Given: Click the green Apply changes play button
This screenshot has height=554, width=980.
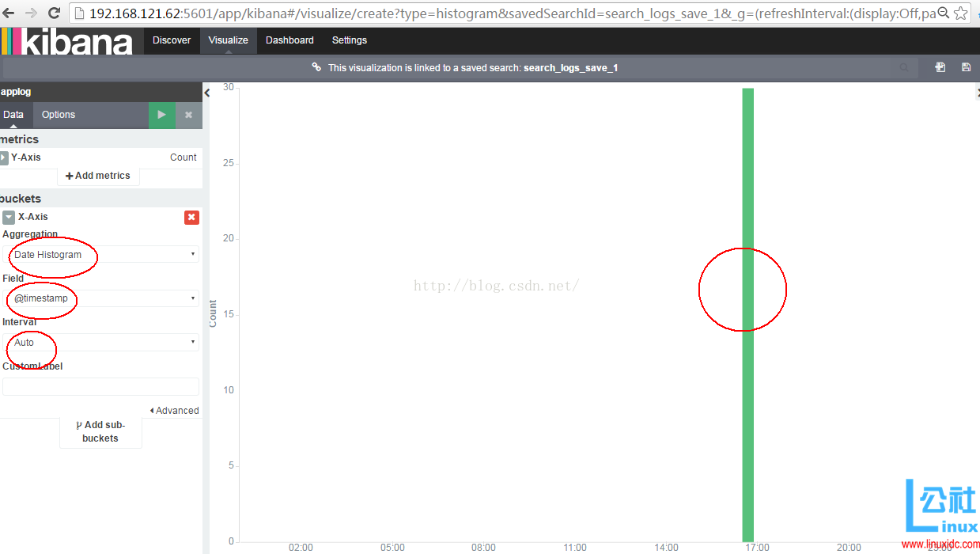Looking at the screenshot, I should click(x=161, y=115).
